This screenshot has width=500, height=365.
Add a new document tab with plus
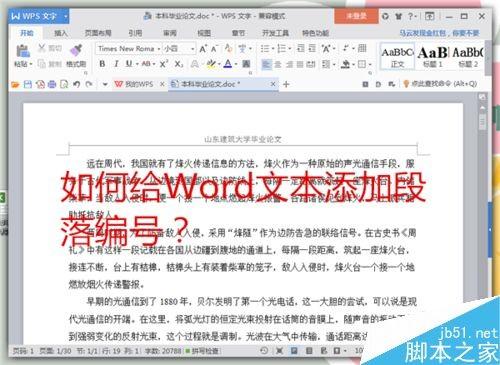[x=286, y=84]
